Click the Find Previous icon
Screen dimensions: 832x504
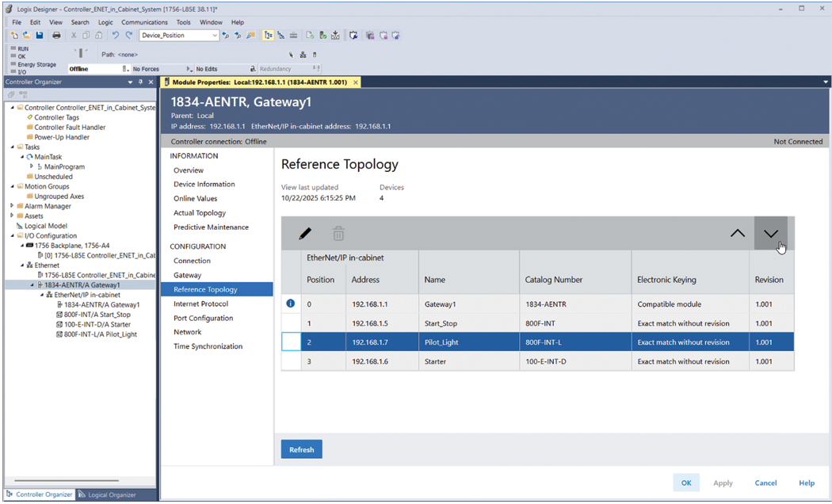(x=226, y=36)
